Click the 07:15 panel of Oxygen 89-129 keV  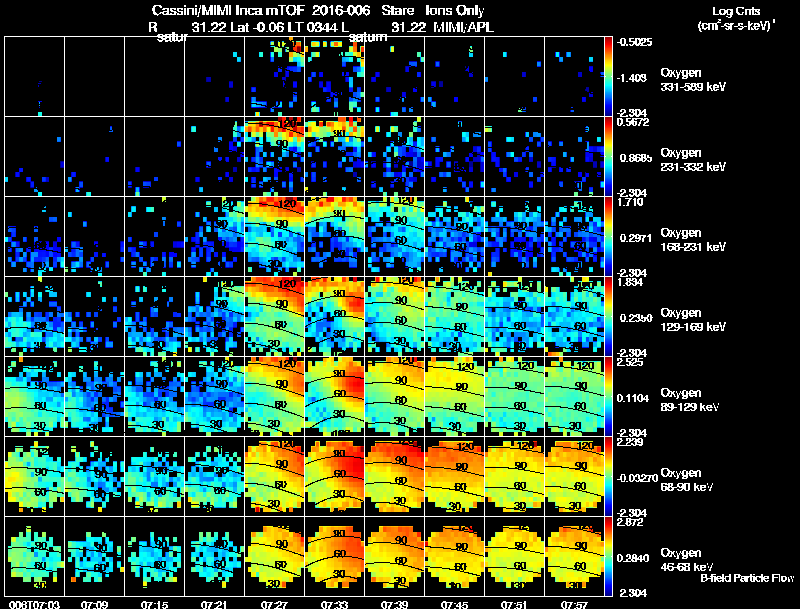point(155,396)
